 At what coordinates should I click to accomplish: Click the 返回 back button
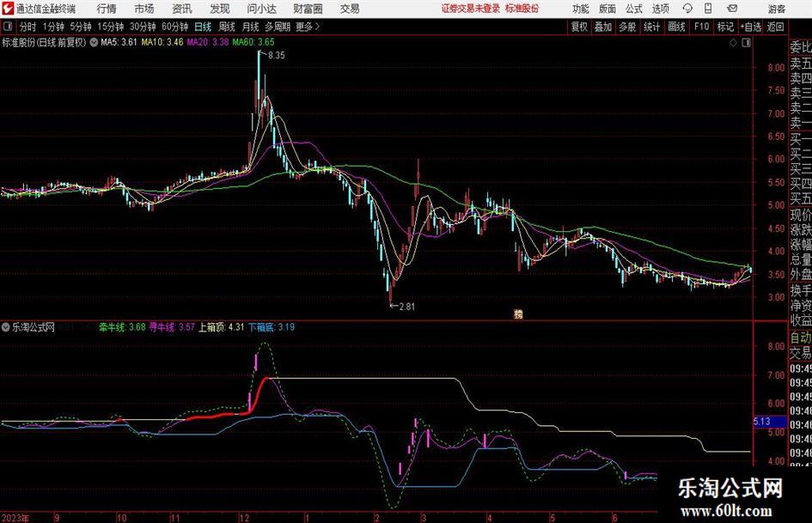[775, 27]
